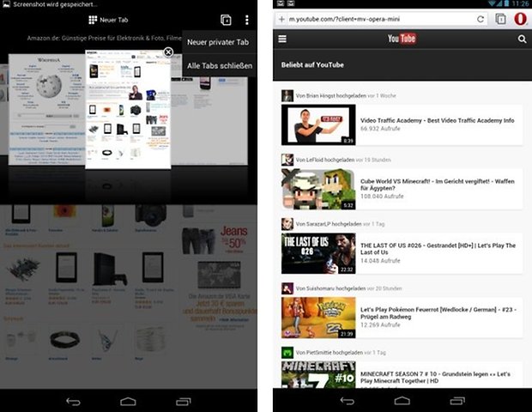This screenshot has height=412, width=532.
Task: Click 12.269 Aufrufe view count
Action: pyautogui.click(x=380, y=324)
